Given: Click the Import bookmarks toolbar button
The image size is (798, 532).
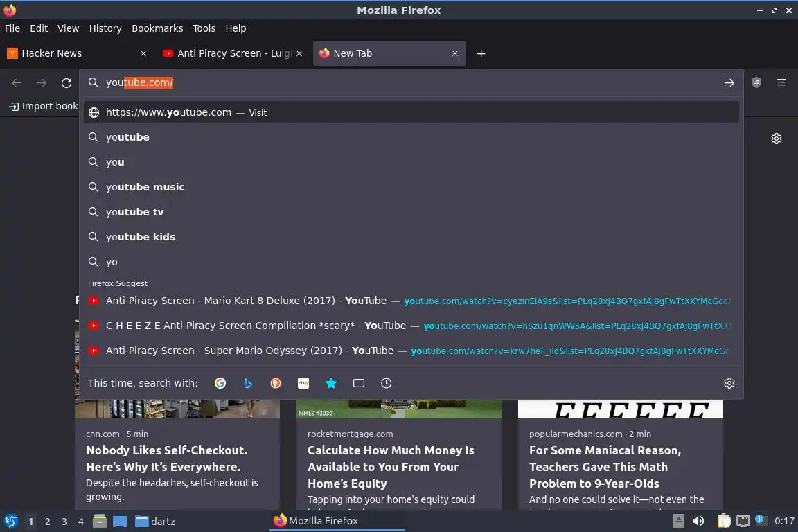Looking at the screenshot, I should [x=43, y=107].
